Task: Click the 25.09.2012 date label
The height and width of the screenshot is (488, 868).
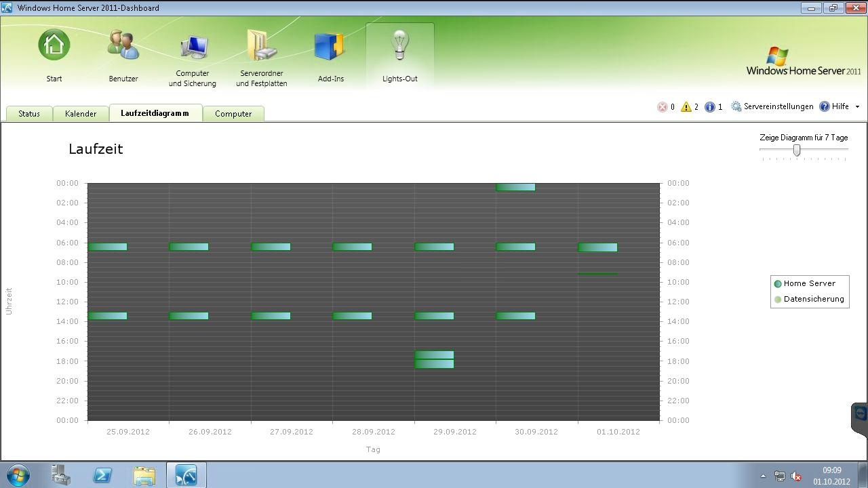Action: pos(128,432)
